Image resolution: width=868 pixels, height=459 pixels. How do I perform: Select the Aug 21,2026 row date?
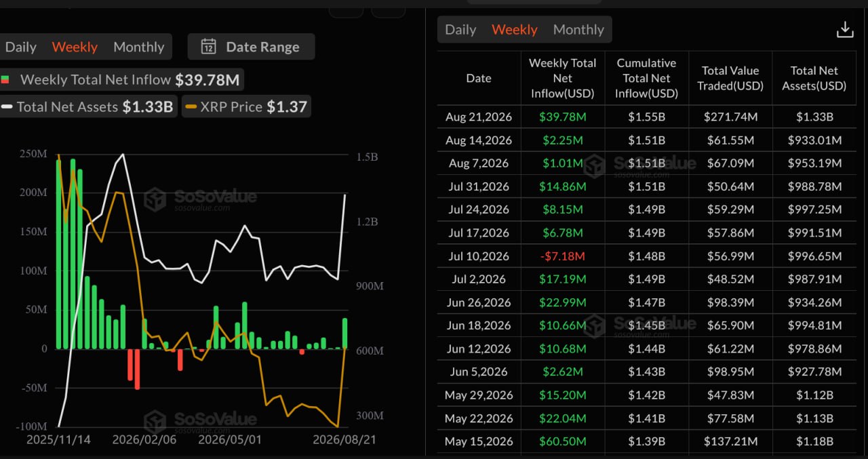[479, 117]
